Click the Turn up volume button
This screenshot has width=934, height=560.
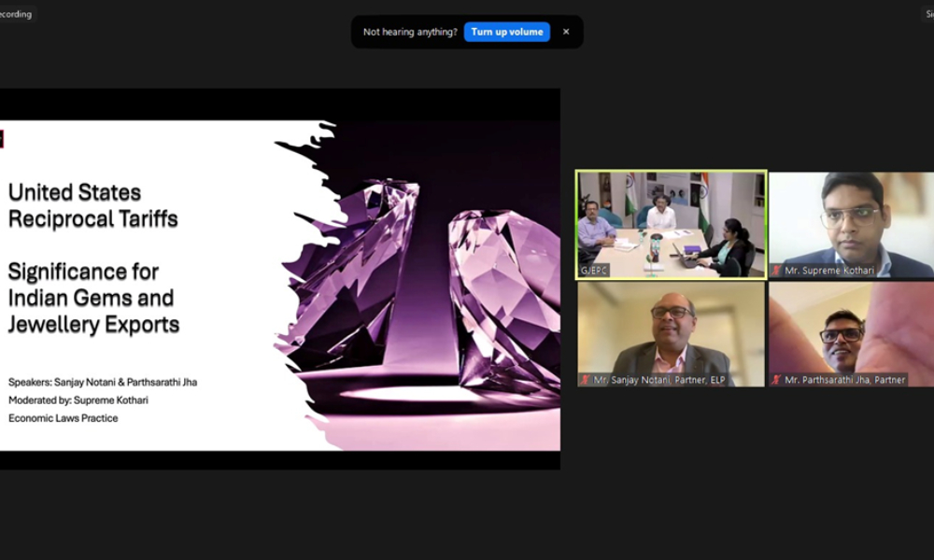(x=506, y=32)
